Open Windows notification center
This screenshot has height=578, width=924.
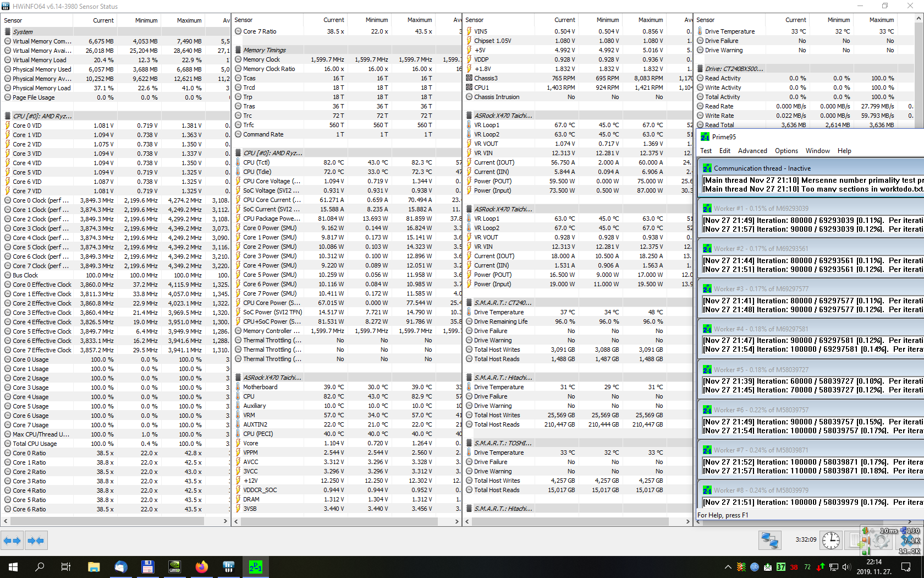tap(906, 567)
